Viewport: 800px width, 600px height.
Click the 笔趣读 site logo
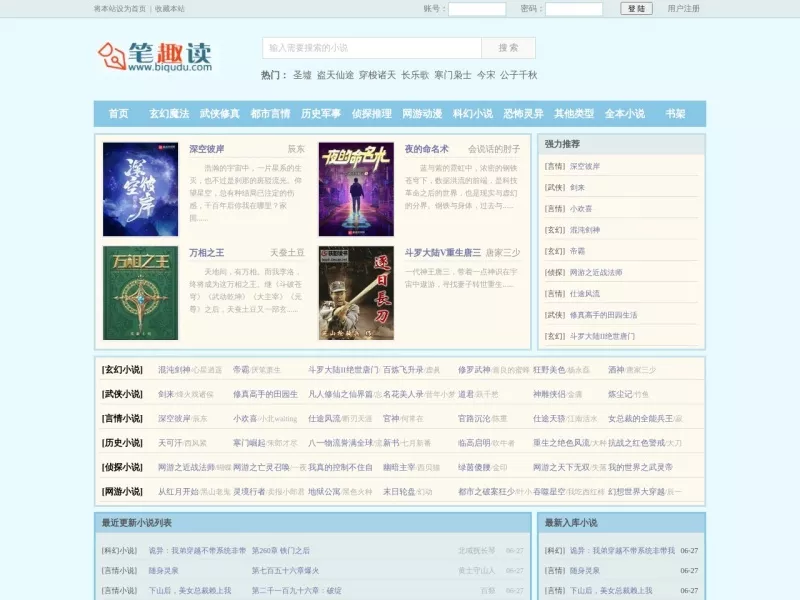tap(155, 56)
